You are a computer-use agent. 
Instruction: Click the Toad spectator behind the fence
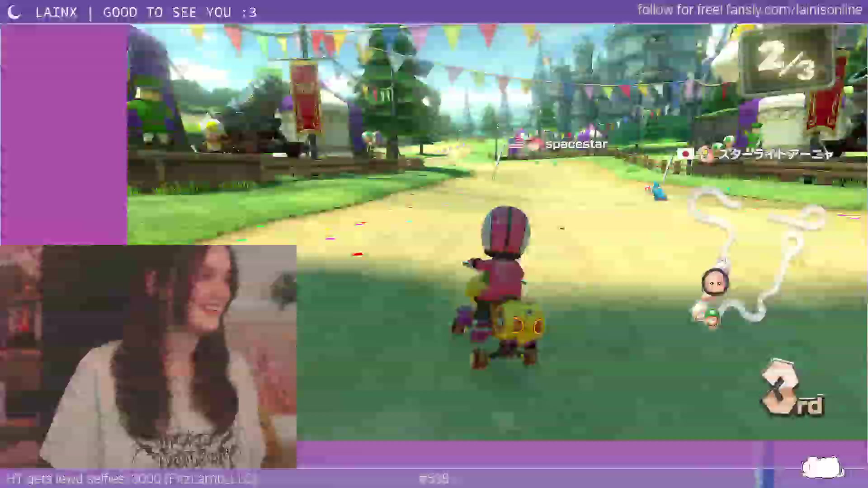(x=212, y=136)
